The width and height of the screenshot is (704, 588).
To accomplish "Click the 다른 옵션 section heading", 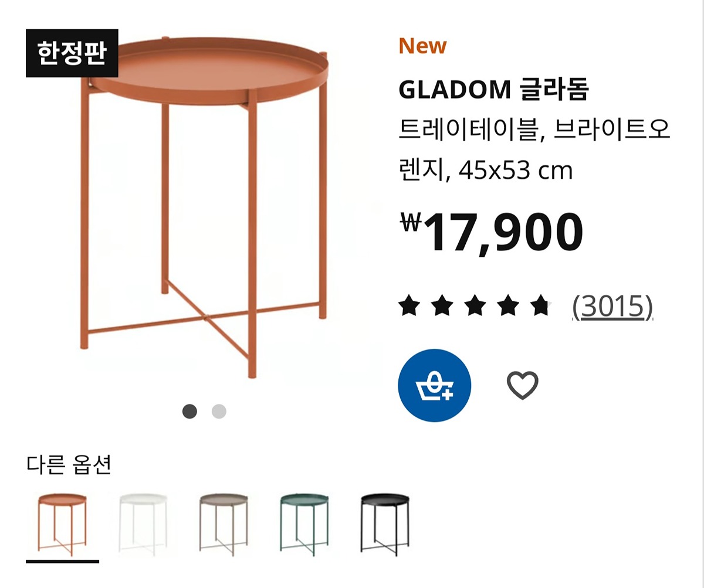I will 69,465.
